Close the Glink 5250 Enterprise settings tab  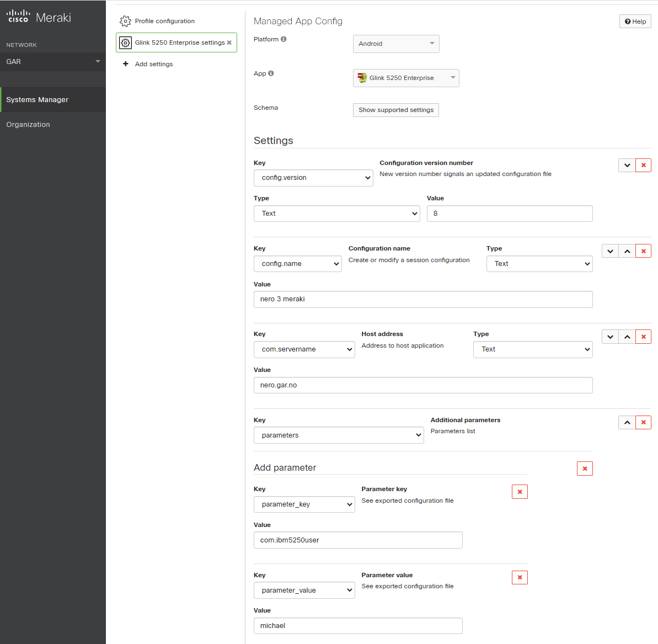[229, 42]
